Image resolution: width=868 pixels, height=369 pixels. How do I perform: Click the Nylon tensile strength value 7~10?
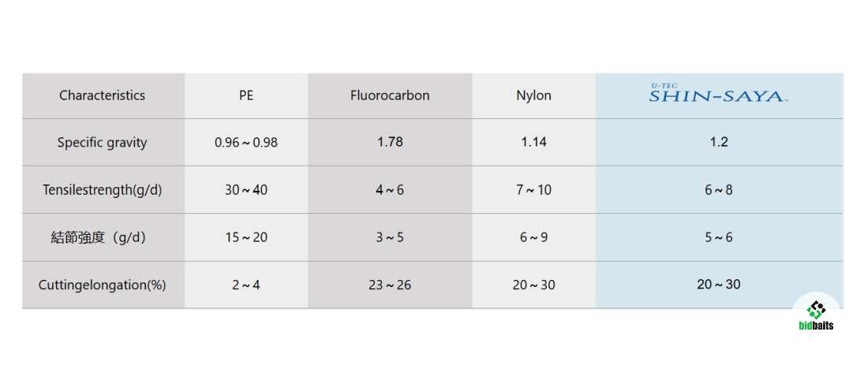[x=533, y=190]
